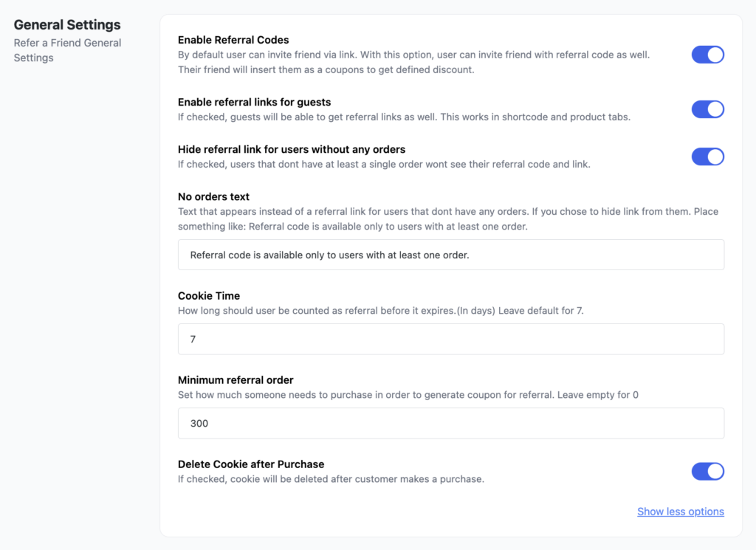Screen dimensions: 756x550
Task: Select the Cookie Time input showing 7
Action: (450, 338)
